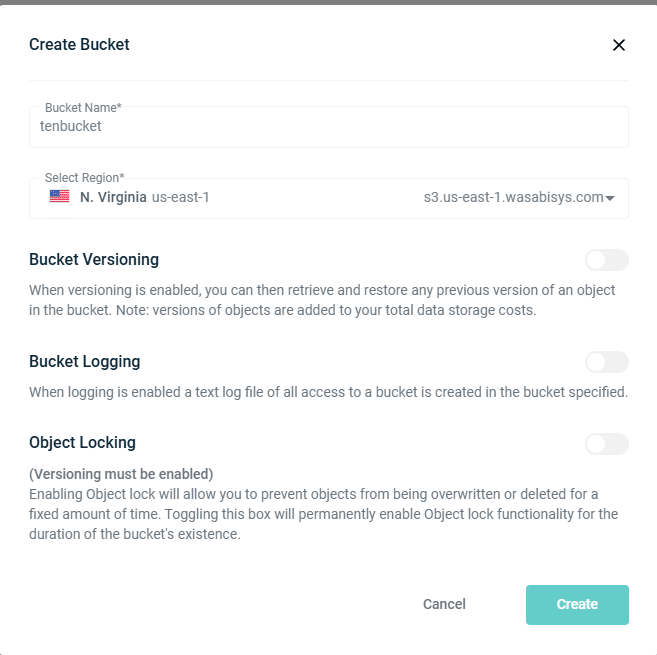Image resolution: width=657 pixels, height=655 pixels.
Task: Click the Object Locking heading
Action: point(82,443)
